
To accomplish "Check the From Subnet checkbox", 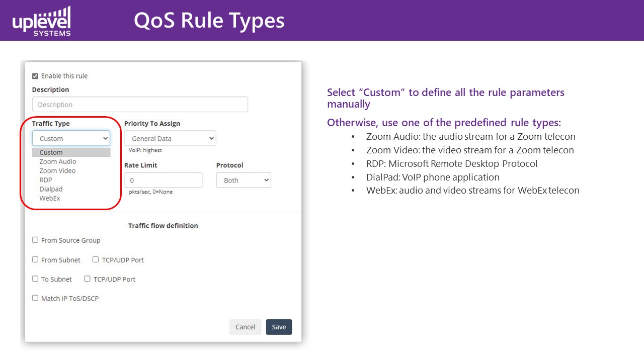I will coord(35,259).
